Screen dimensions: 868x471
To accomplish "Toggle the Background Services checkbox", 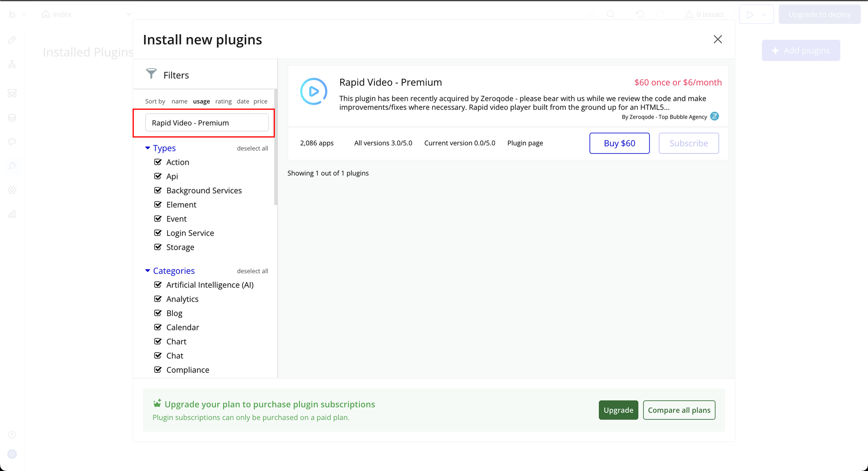I will 158,190.
